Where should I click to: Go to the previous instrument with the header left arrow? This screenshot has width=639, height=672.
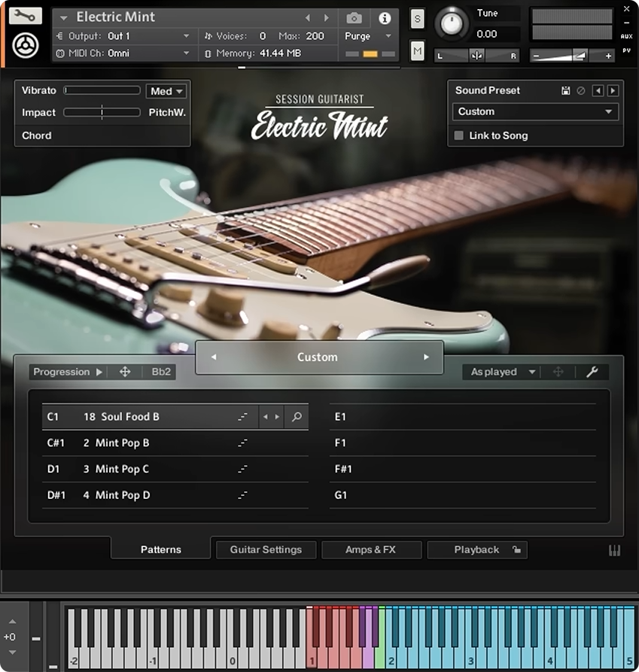pyautogui.click(x=308, y=18)
